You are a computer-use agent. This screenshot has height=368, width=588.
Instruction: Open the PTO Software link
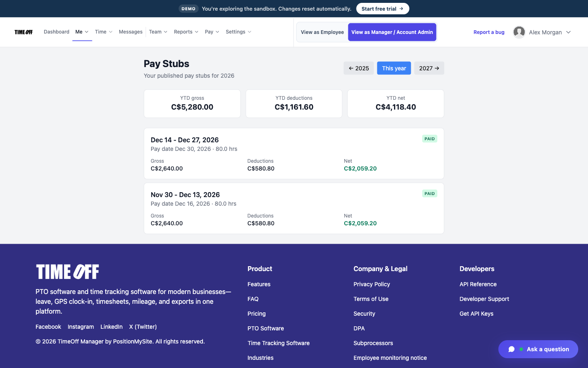[266, 328]
